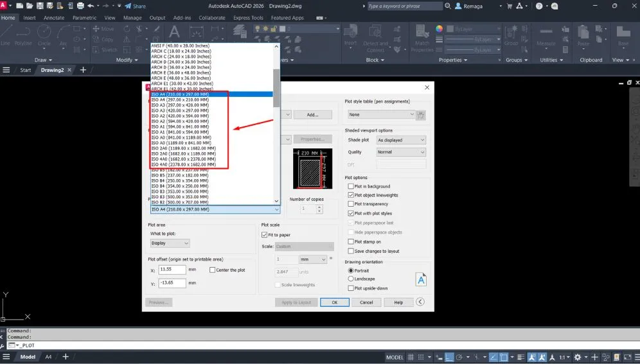The image size is (640, 364).
Task: Switch to the A4 layout tab
Action: pyautogui.click(x=48, y=358)
